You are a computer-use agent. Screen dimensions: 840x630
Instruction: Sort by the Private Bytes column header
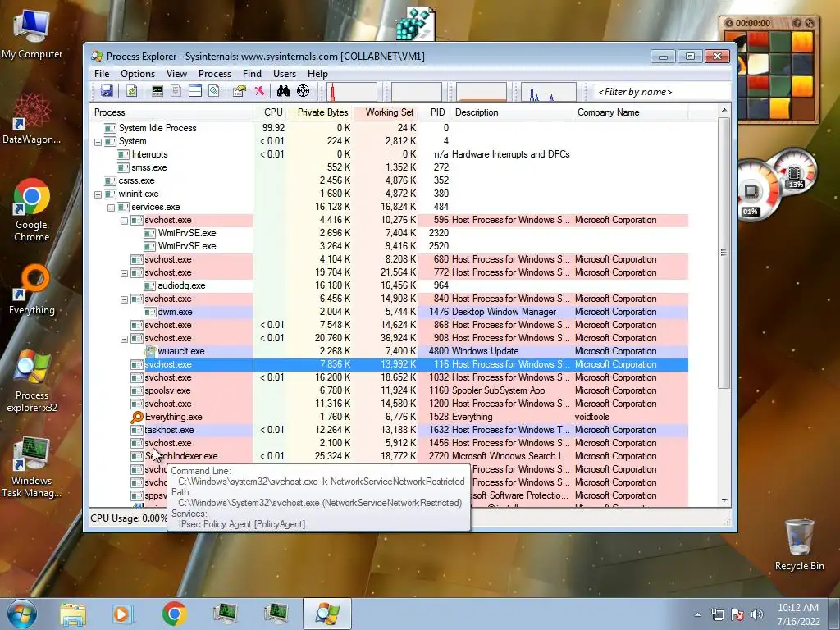click(319, 112)
